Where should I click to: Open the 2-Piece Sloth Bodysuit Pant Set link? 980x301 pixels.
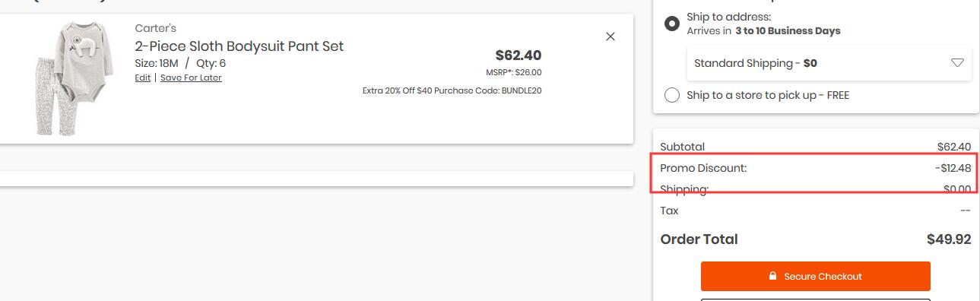(x=239, y=46)
